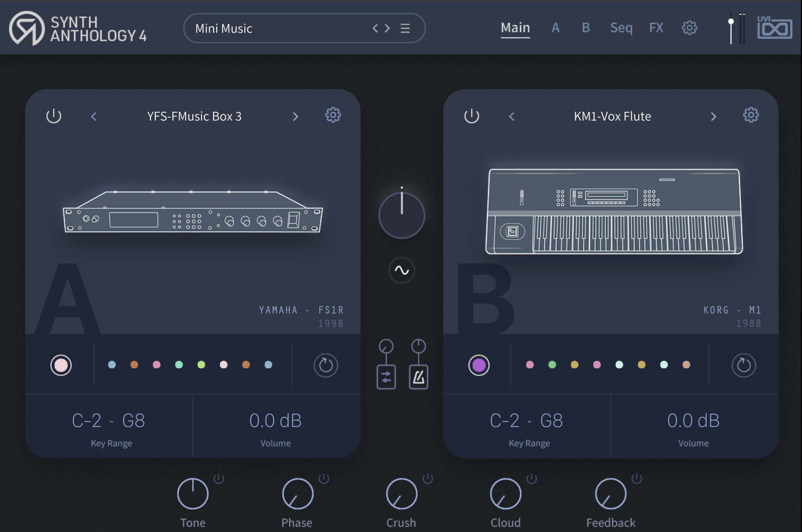Click layer A Key Range C-2 - G8
The width and height of the screenshot is (802, 532).
[x=109, y=421]
